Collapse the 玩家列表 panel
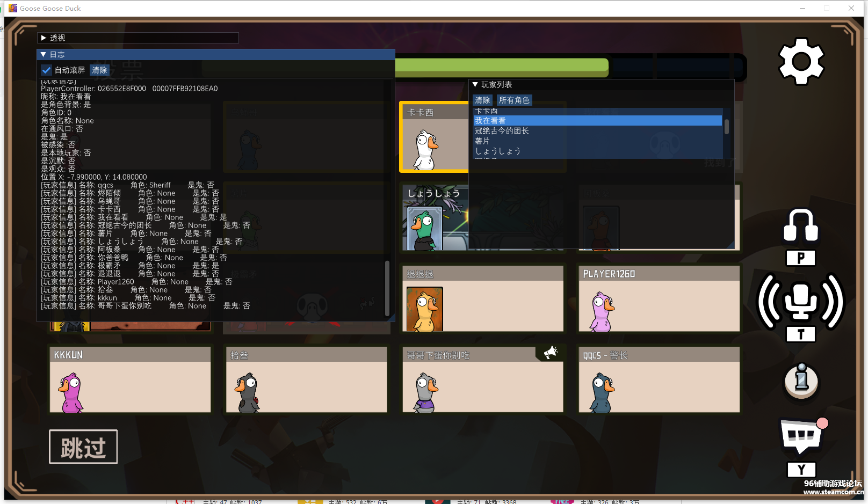Image resolution: width=868 pixels, height=504 pixels. click(475, 84)
